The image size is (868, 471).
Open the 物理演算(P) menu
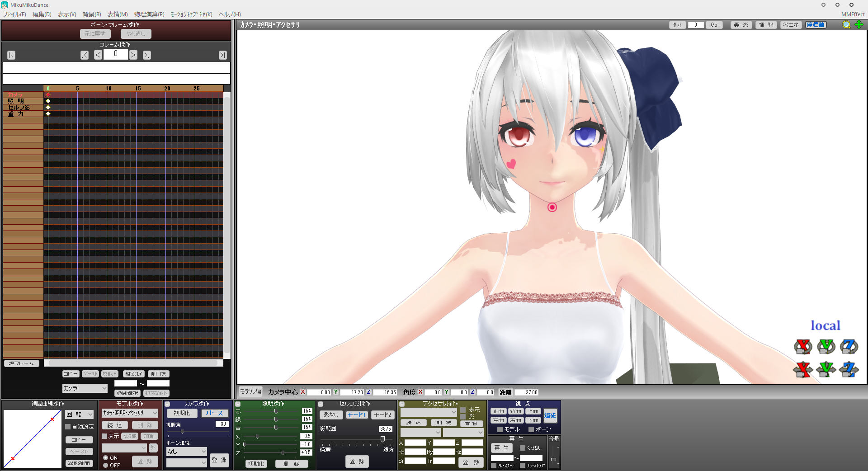149,14
